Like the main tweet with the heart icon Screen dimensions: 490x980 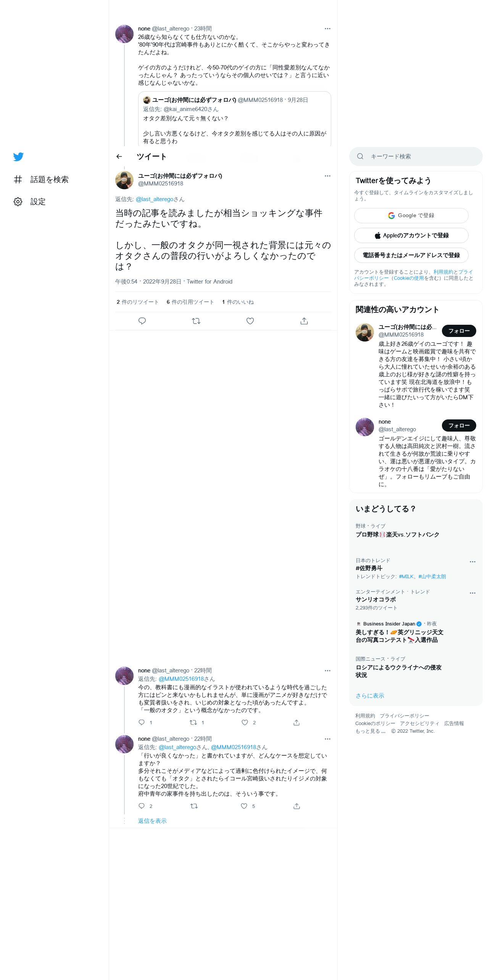(250, 321)
